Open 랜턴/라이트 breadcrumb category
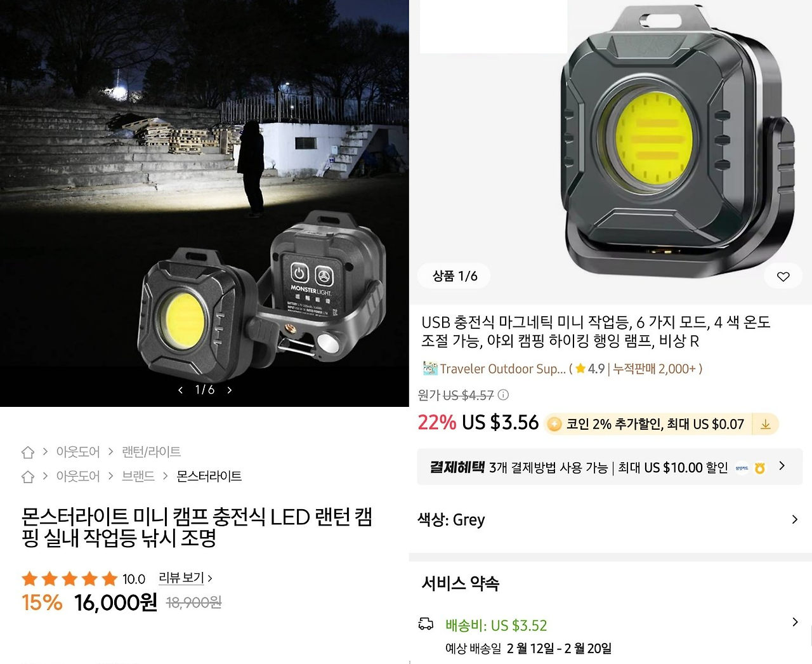812x664 pixels. (151, 452)
